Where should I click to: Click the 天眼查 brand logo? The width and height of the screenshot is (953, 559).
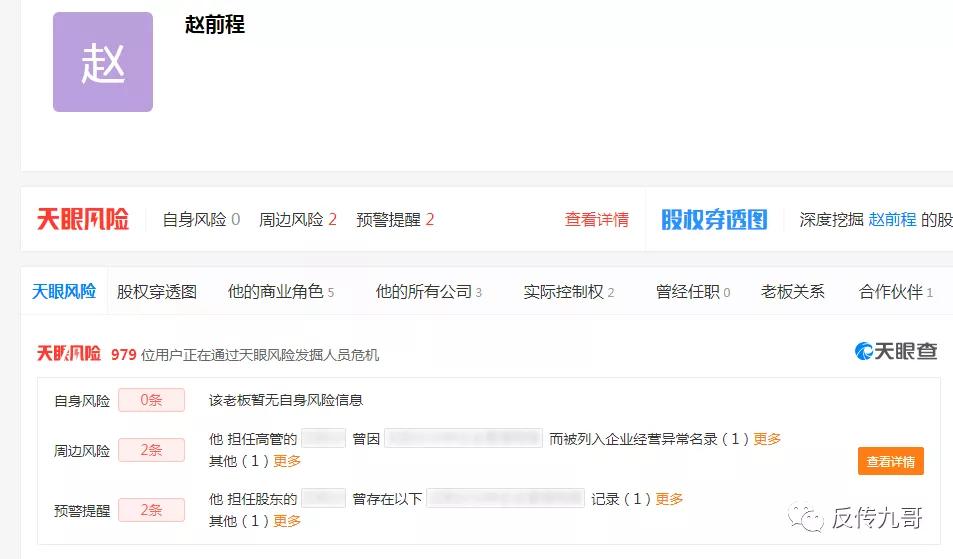pyautogui.click(x=896, y=351)
